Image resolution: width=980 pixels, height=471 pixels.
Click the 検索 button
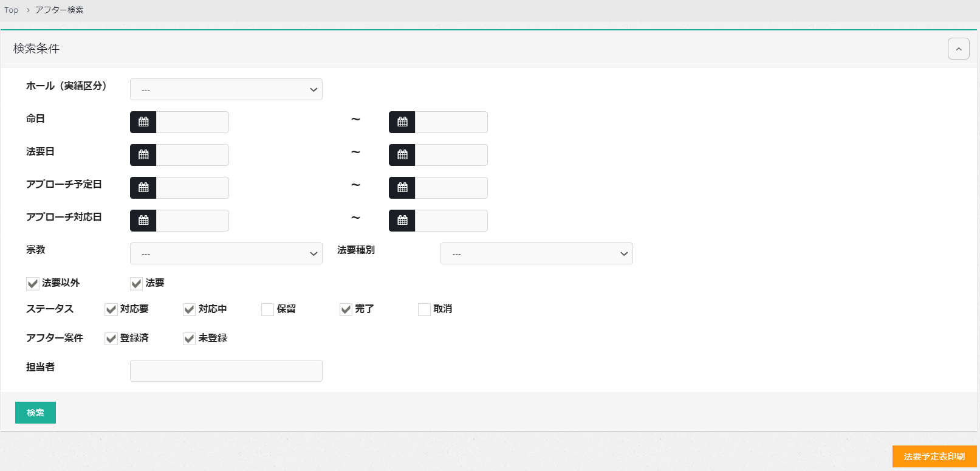(35, 413)
